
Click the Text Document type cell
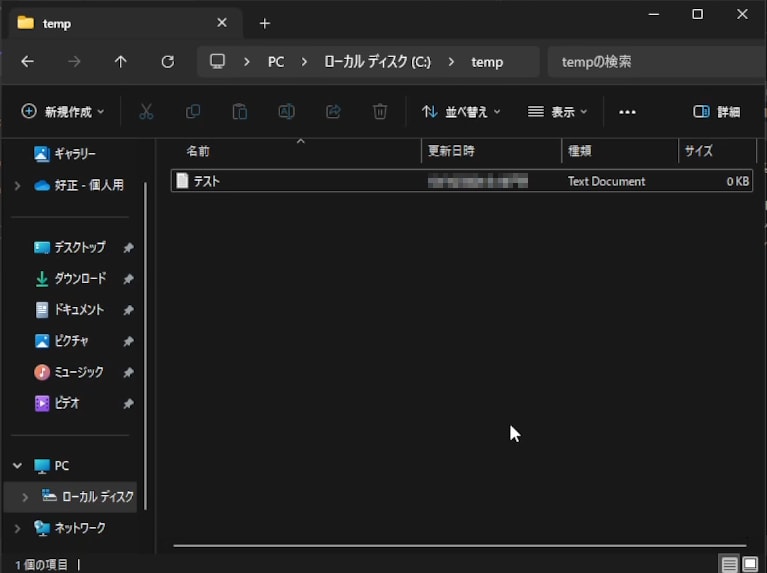(606, 181)
